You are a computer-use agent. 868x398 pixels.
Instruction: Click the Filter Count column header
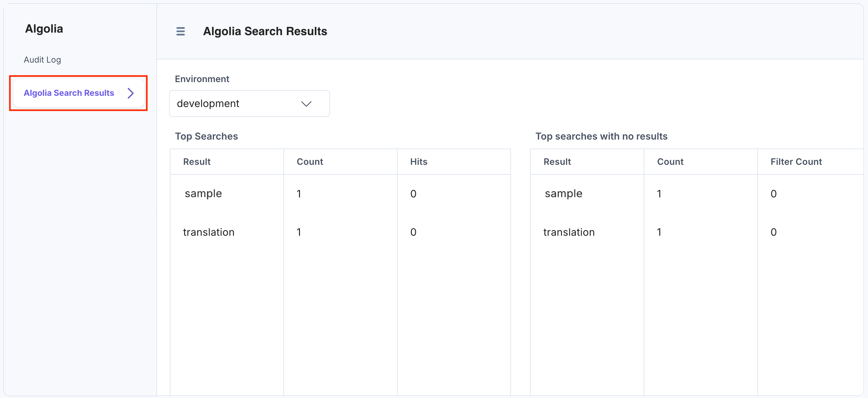(x=796, y=162)
